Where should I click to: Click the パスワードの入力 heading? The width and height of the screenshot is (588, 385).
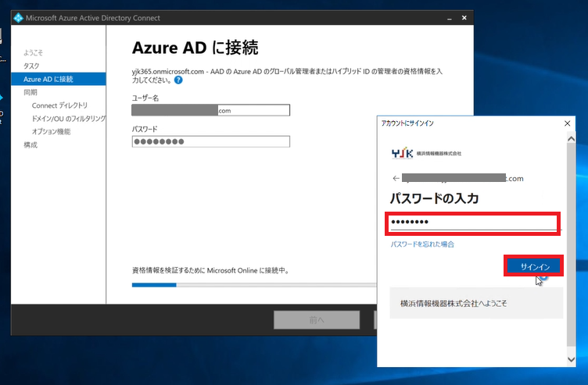[x=434, y=198]
